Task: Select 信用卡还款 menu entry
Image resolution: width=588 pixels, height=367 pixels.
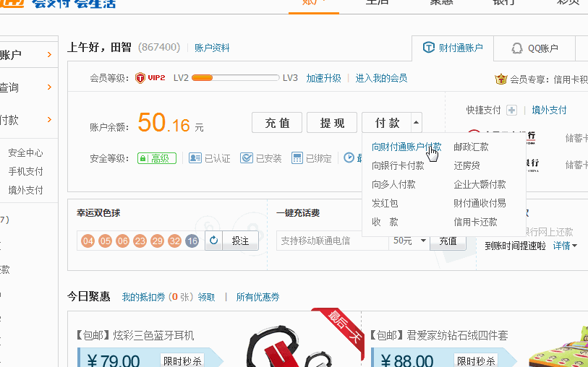Action: pos(475,222)
